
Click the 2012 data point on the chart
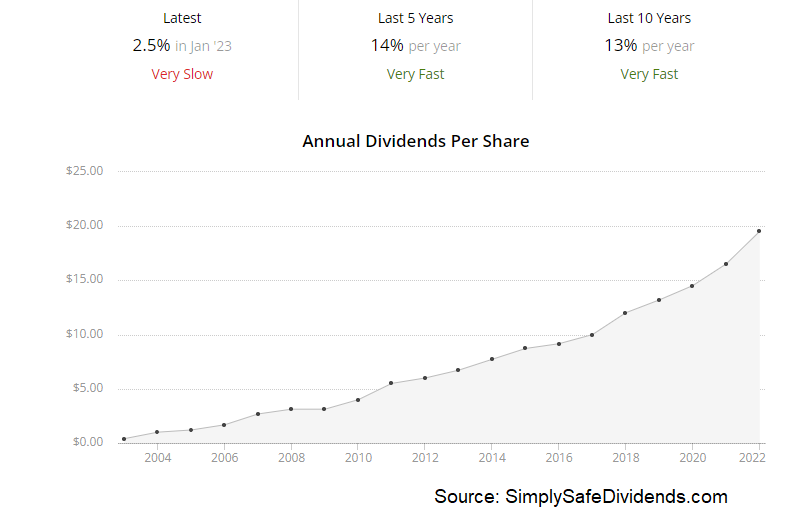pos(425,378)
